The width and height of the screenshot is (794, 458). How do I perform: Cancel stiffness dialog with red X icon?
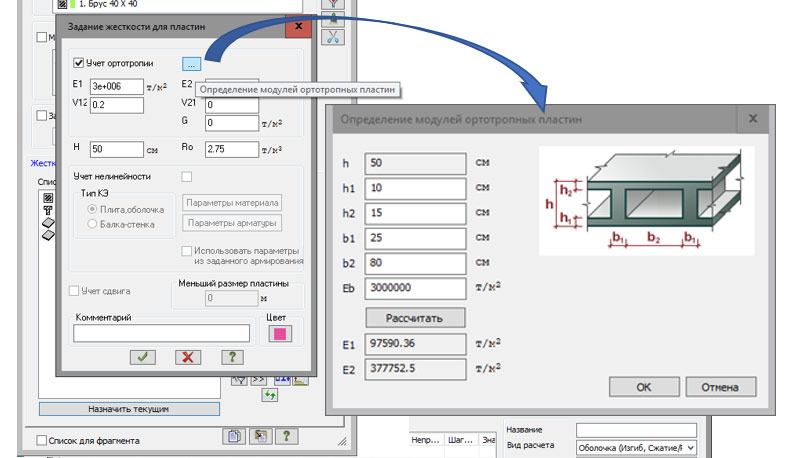188,357
